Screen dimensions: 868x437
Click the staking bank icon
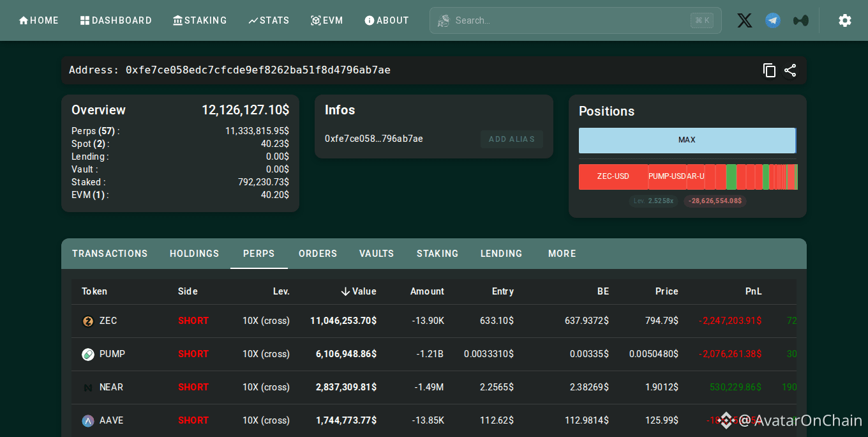pyautogui.click(x=177, y=20)
